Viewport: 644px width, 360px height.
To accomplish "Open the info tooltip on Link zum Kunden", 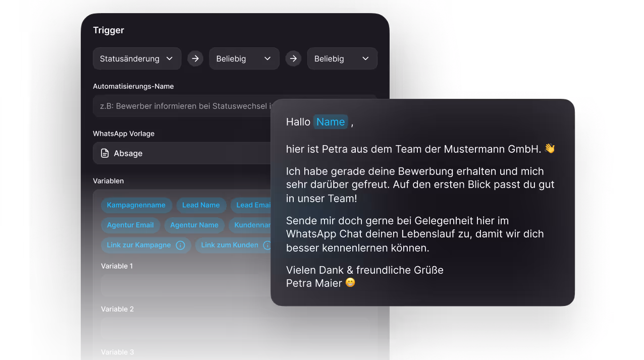I will pos(268,245).
